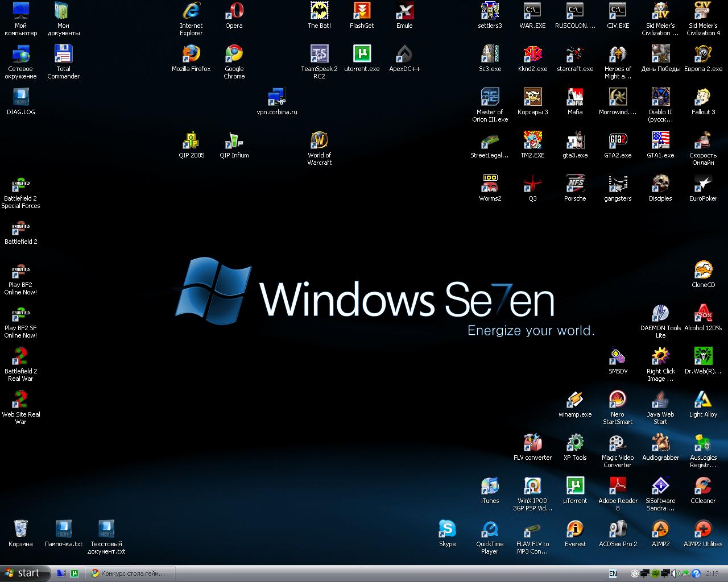The width and height of the screenshot is (728, 582).
Task: Select the CCleaner icon
Action: coord(703,486)
